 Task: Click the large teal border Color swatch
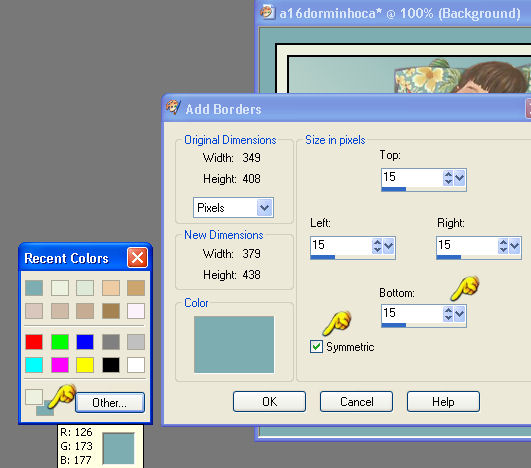point(234,344)
